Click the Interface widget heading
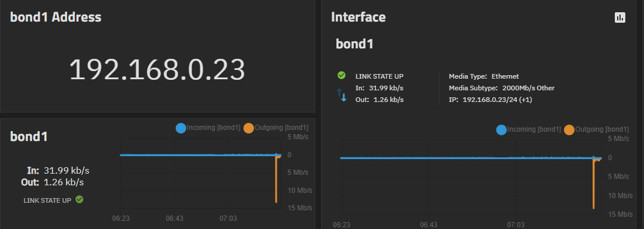The image size is (644, 229). click(x=358, y=17)
